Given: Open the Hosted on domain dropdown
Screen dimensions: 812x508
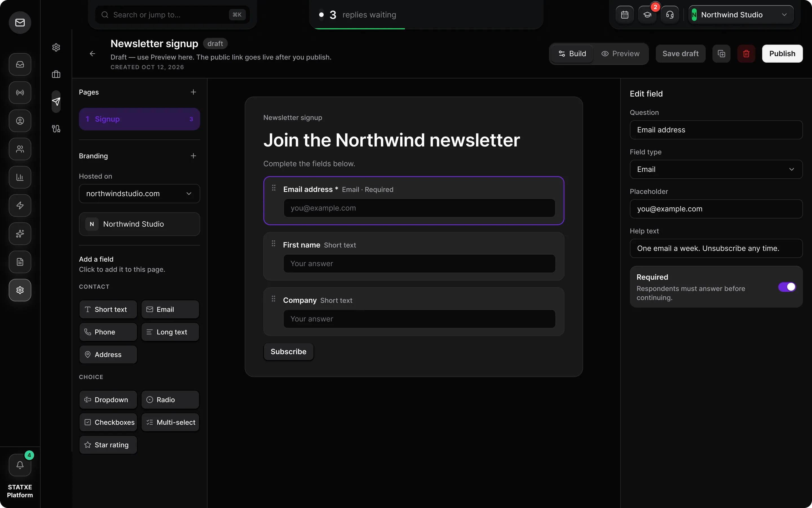Looking at the screenshot, I should point(139,194).
